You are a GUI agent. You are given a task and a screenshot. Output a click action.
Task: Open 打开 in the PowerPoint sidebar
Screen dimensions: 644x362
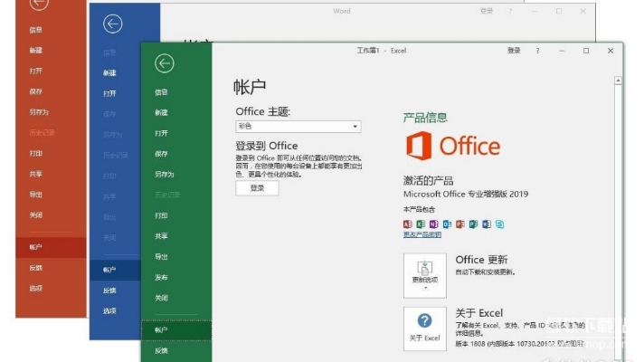[x=36, y=71]
